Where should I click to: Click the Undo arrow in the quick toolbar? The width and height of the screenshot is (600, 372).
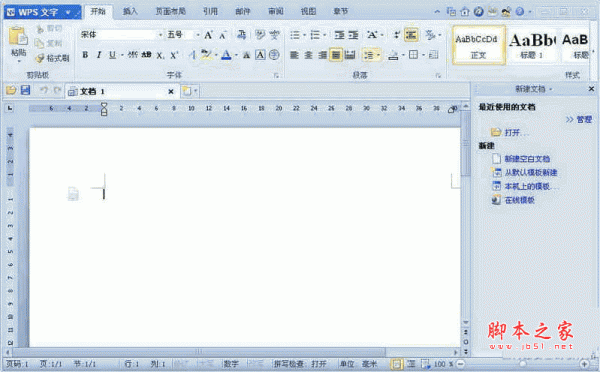tap(44, 91)
